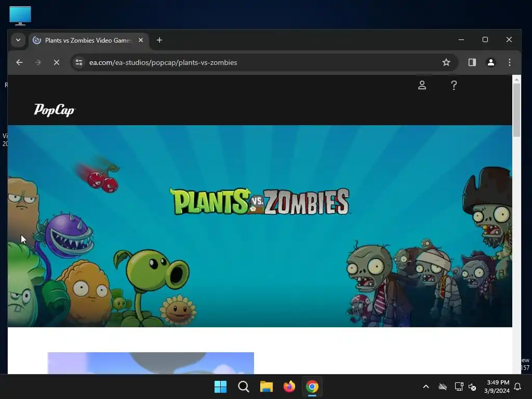This screenshot has height=399, width=532.
Task: Open Windows taskbar search
Action: coord(244,387)
